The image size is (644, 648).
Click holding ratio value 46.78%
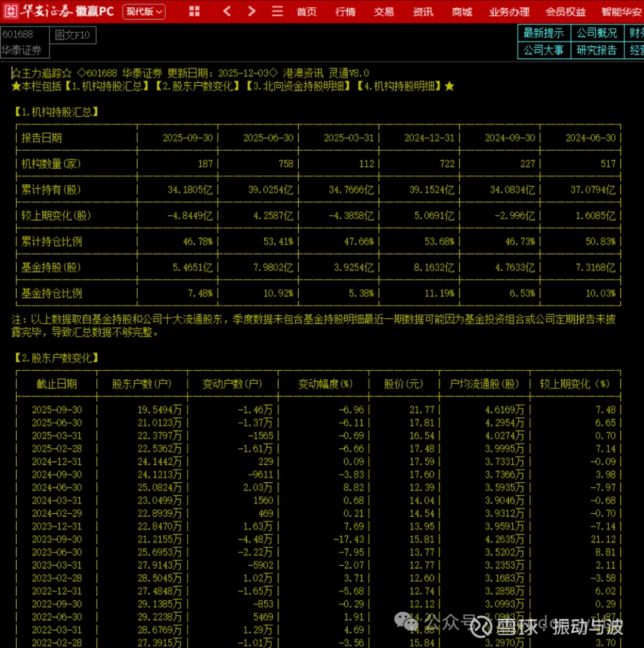197,242
